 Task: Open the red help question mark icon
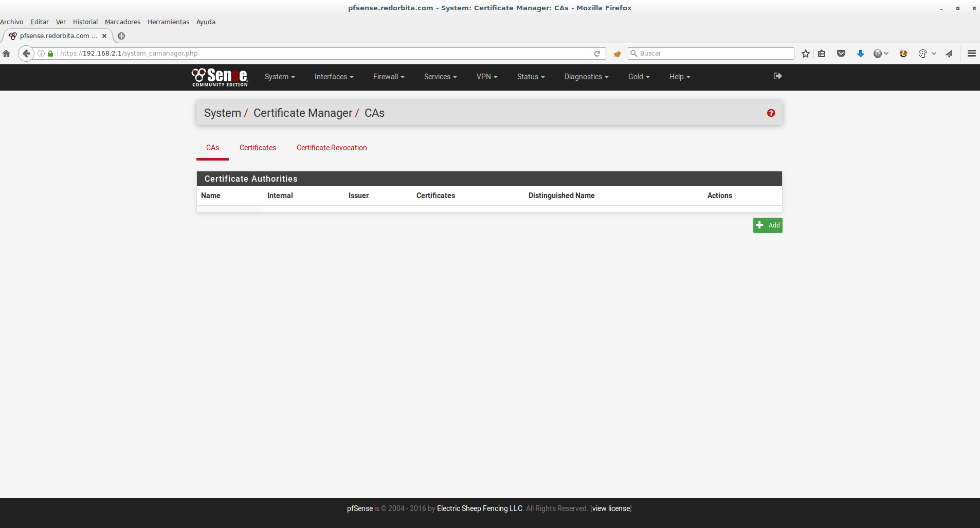(771, 113)
